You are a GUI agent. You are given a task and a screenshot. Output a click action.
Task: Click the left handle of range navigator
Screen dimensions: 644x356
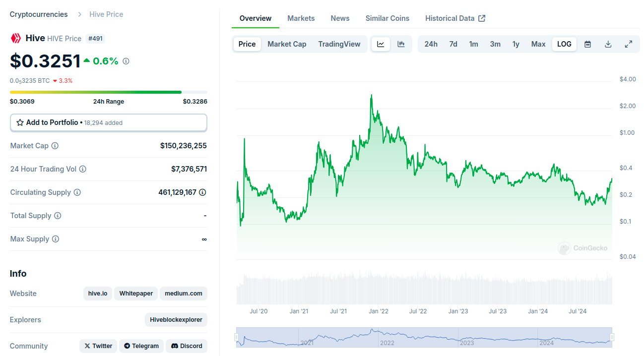tap(236, 337)
